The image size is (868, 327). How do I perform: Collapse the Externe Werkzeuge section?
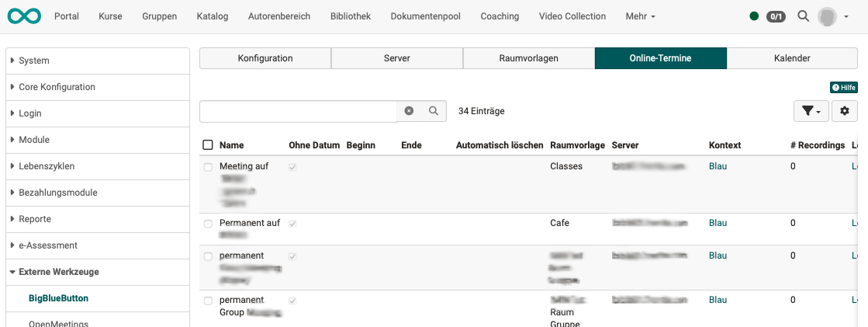(x=98, y=272)
